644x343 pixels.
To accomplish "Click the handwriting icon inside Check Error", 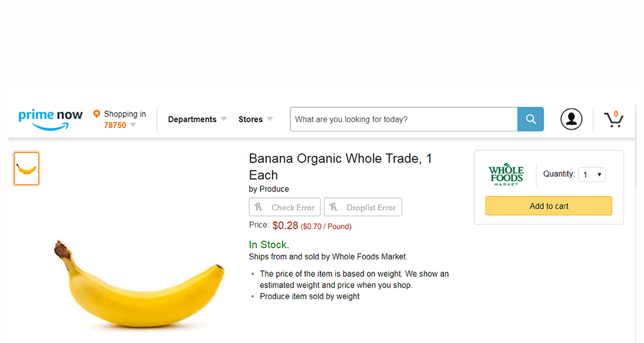I will coord(258,207).
